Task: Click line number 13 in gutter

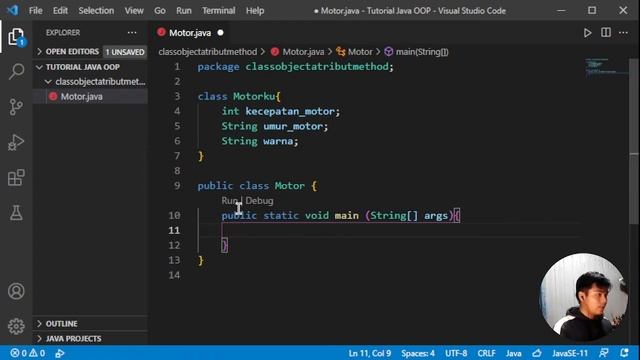Action: [x=174, y=260]
